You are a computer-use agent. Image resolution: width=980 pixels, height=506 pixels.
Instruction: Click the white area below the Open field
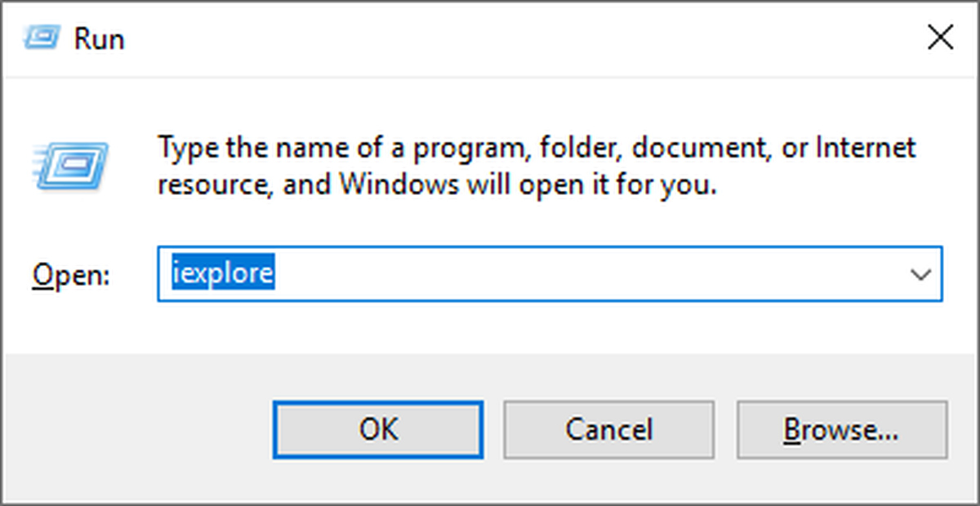pyautogui.click(x=490, y=326)
